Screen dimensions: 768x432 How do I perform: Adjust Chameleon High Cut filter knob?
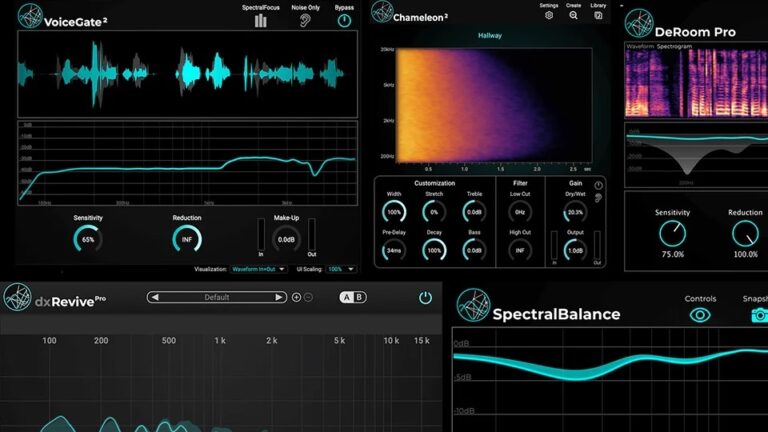[x=520, y=250]
